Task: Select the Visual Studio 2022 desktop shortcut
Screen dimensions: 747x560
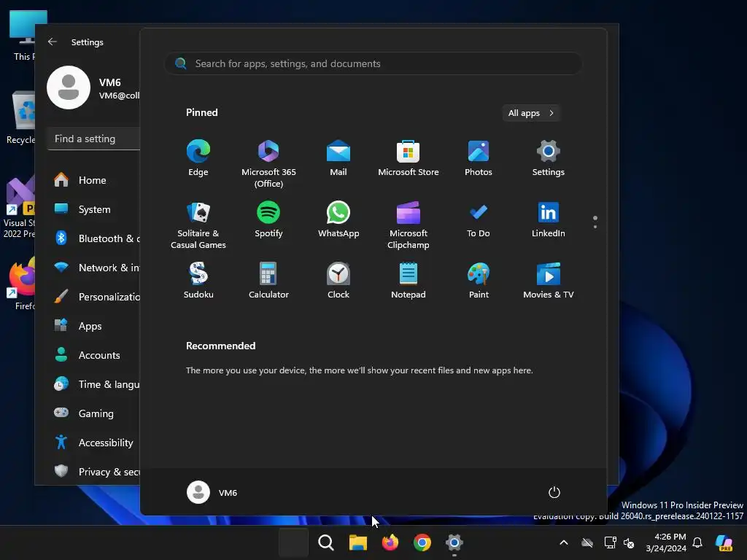Action: [x=19, y=207]
